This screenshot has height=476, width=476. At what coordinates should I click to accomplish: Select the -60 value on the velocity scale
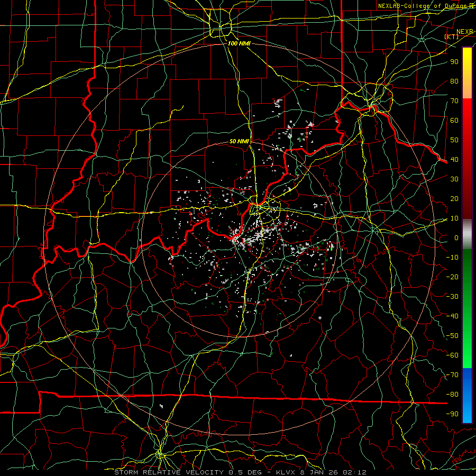(452, 355)
